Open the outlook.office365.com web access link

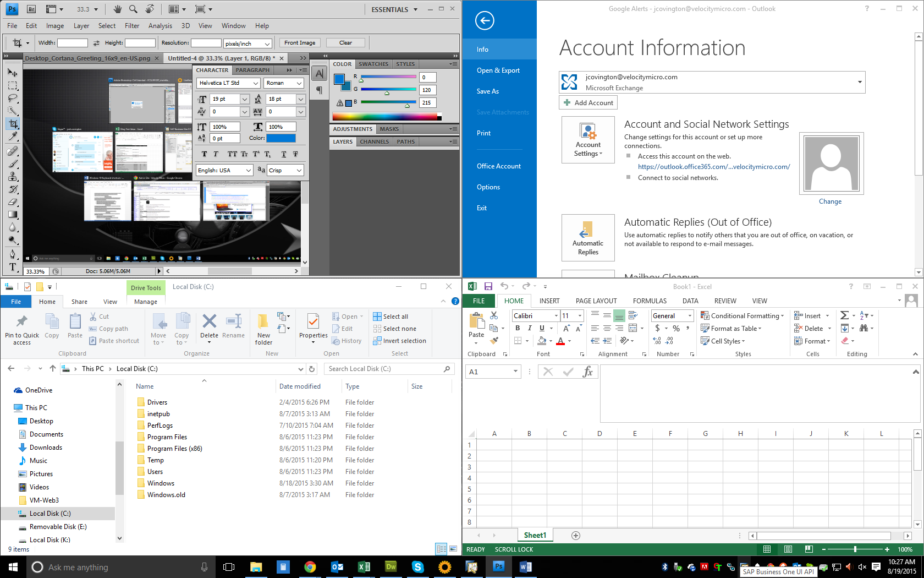click(714, 167)
